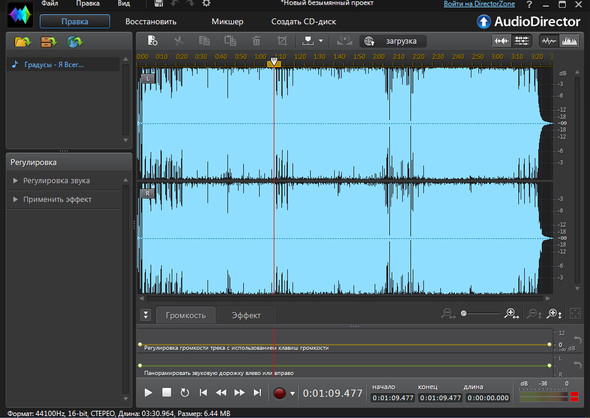Image resolution: width=590 pixels, height=418 pixels.
Task: Click the cut scissors icon in toolbar
Action: tap(178, 41)
